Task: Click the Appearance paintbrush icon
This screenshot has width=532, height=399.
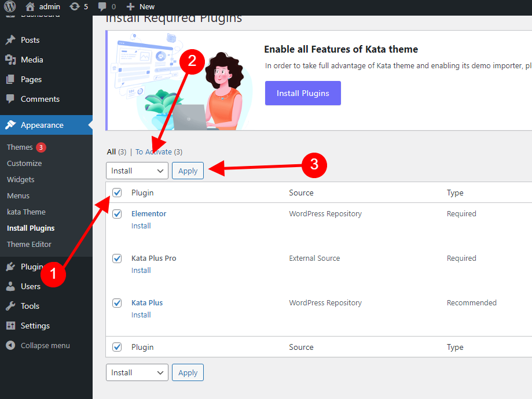Action: click(x=10, y=125)
